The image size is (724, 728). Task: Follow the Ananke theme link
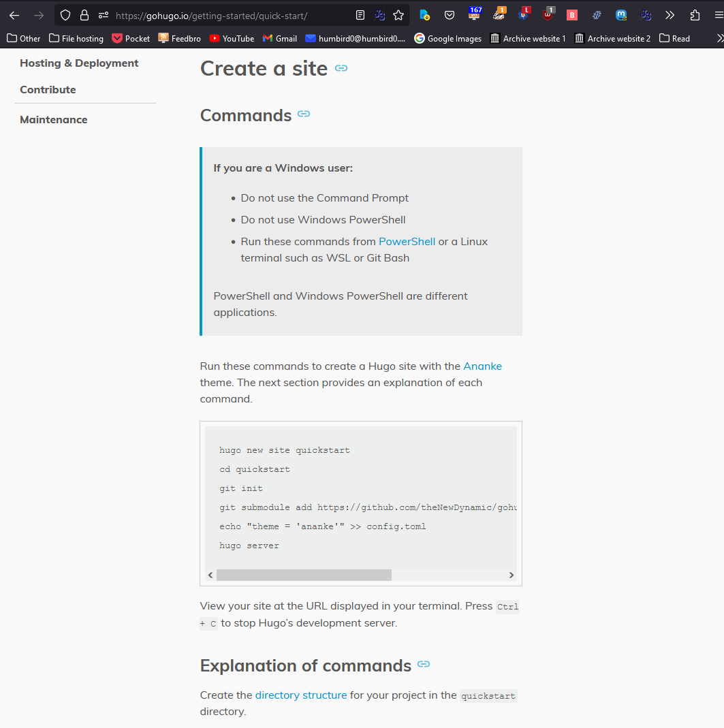(x=482, y=366)
